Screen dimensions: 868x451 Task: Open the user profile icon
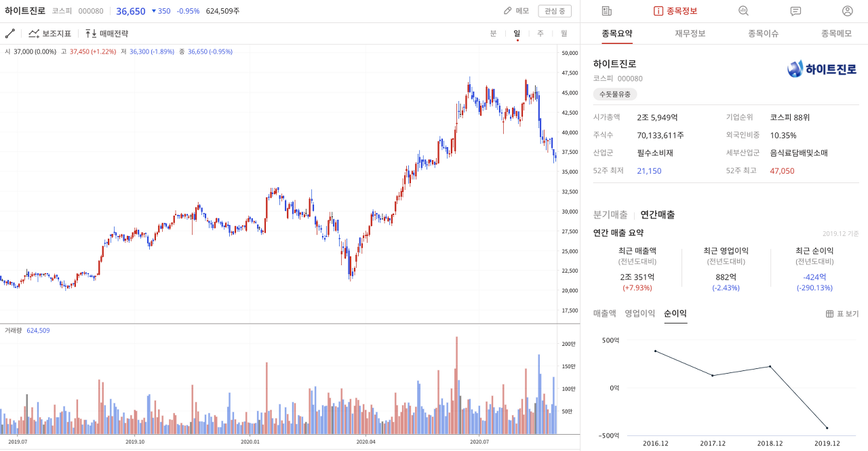(848, 11)
